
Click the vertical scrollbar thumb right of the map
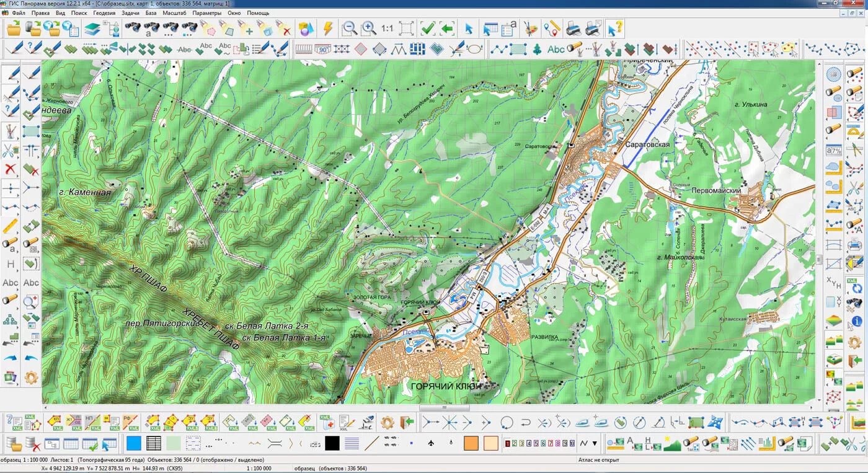819,260
